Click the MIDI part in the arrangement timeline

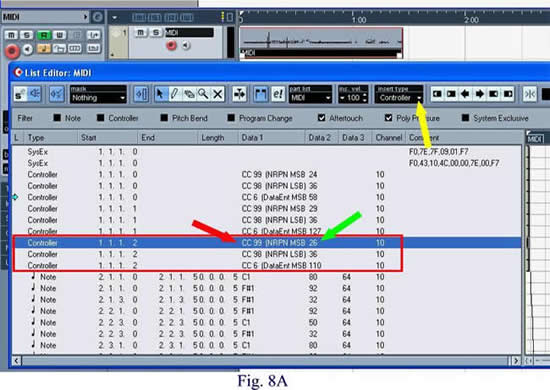point(321,43)
